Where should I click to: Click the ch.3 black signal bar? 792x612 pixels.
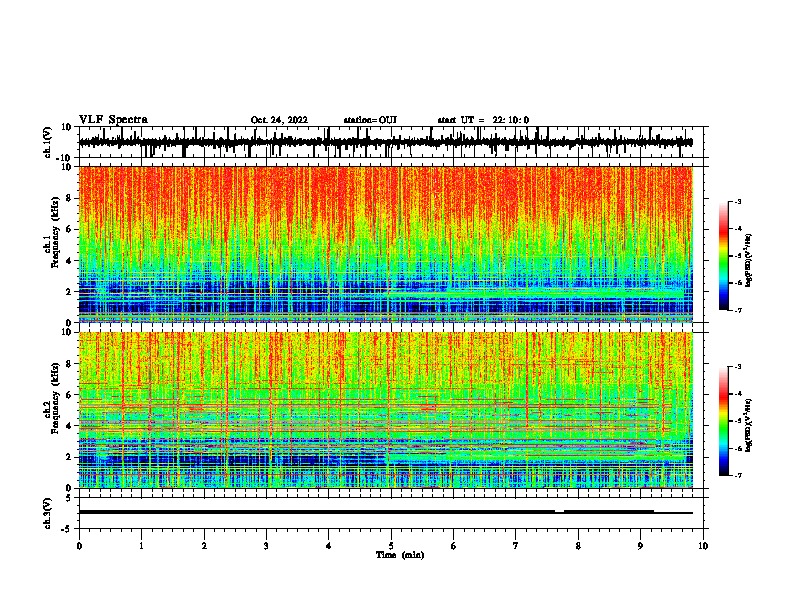pos(386,512)
